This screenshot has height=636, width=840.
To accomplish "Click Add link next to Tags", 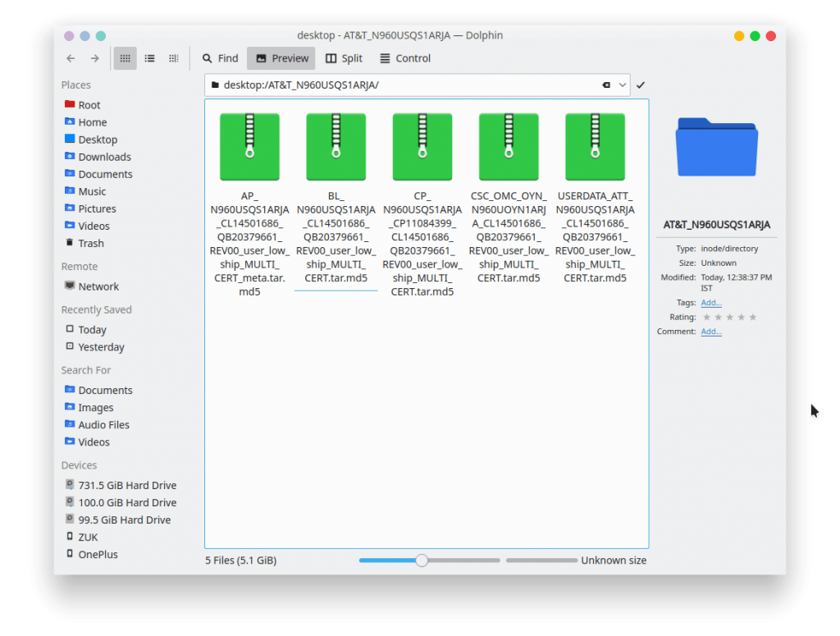I will tap(711, 303).
